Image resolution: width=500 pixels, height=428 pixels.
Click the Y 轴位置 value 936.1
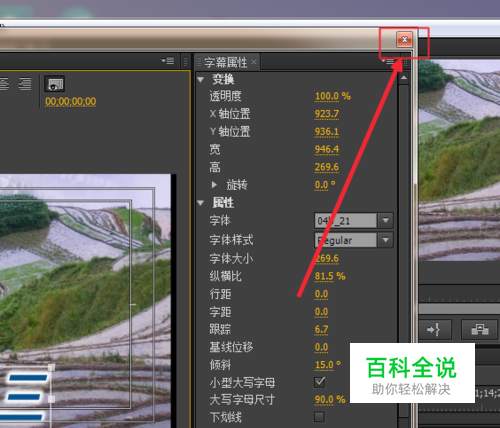[327, 132]
